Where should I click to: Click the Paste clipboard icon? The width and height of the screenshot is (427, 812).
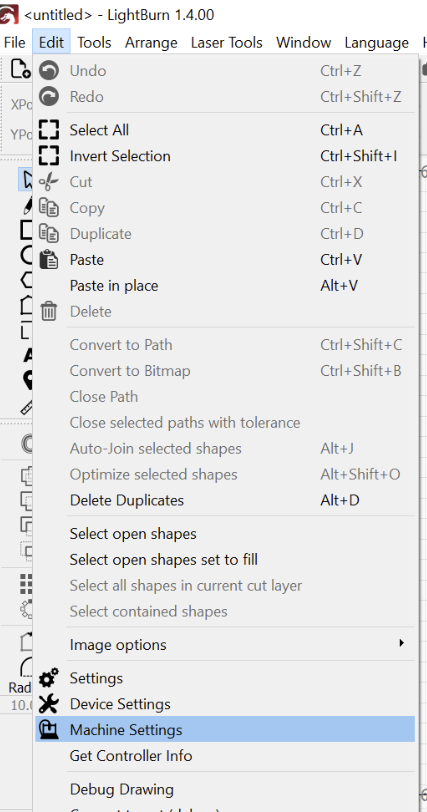pyautogui.click(x=49, y=259)
